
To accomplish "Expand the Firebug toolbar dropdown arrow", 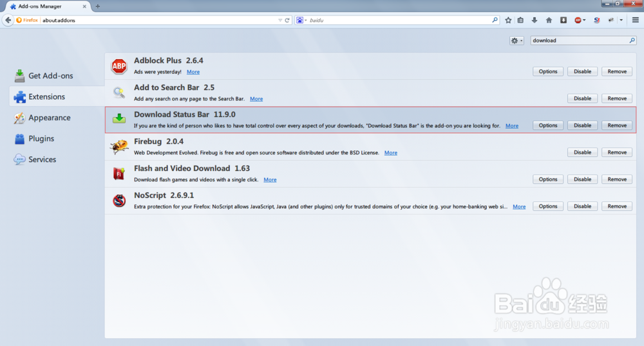I will click(x=621, y=20).
